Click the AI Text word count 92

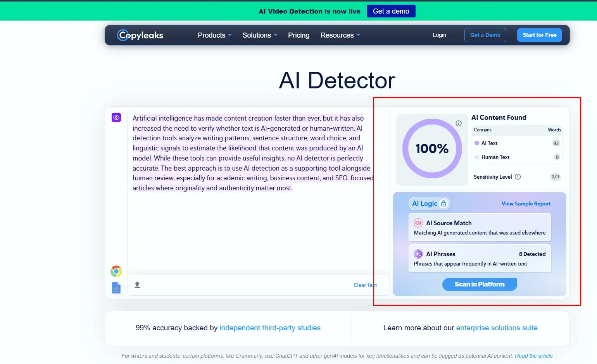click(556, 143)
